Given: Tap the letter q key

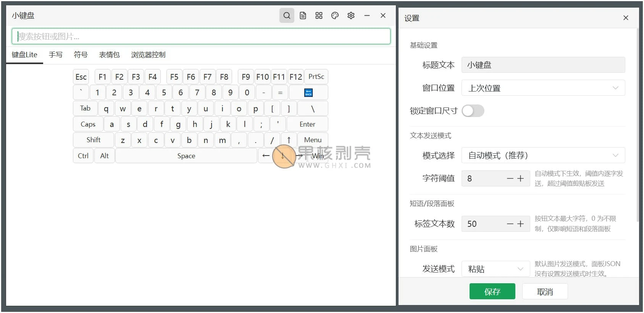Looking at the screenshot, I should point(106,108).
